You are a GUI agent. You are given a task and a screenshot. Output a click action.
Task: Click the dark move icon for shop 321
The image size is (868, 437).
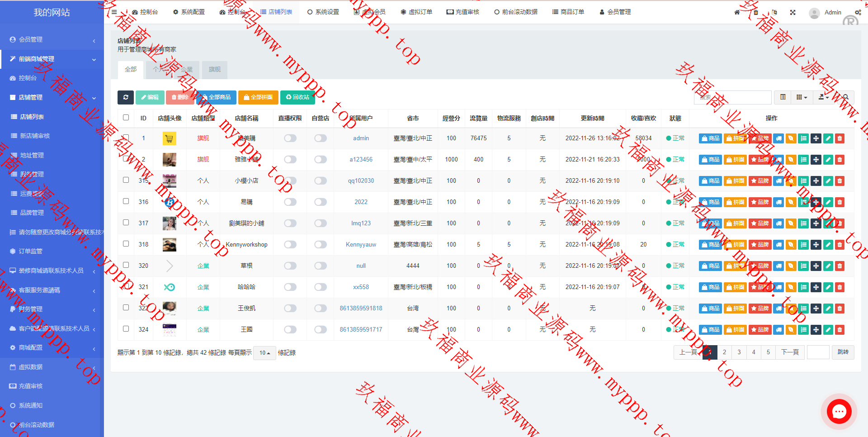(816, 287)
